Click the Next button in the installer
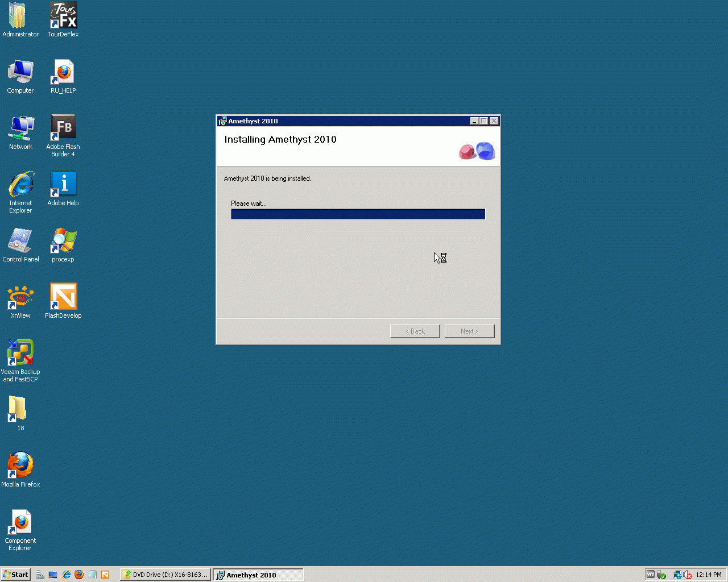The width and height of the screenshot is (728, 582). point(470,331)
